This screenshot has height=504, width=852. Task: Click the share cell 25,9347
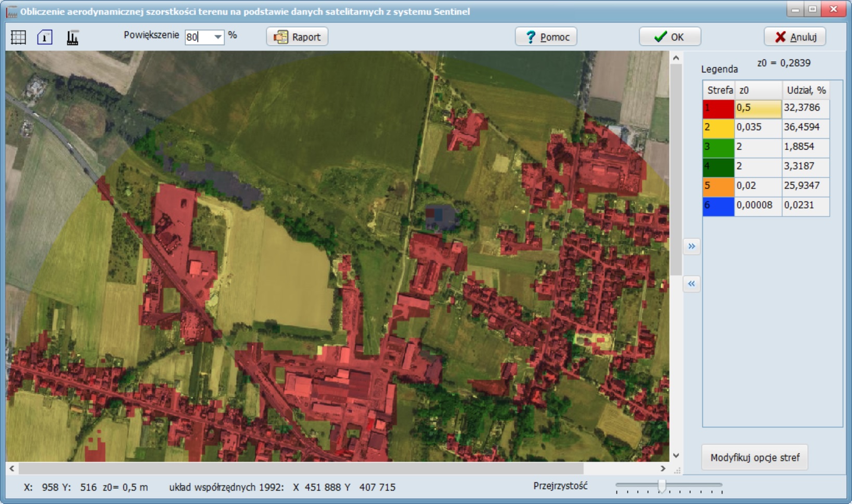click(806, 186)
